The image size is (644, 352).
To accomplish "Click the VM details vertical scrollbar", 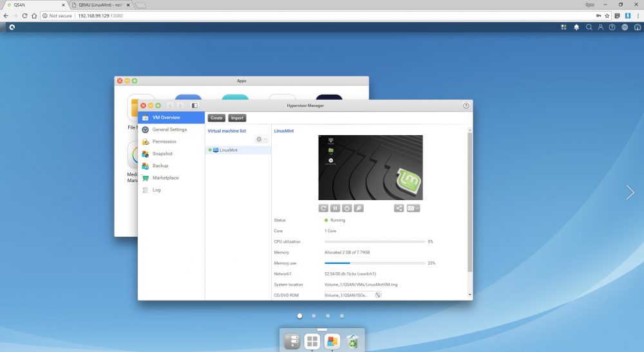I will [470, 202].
